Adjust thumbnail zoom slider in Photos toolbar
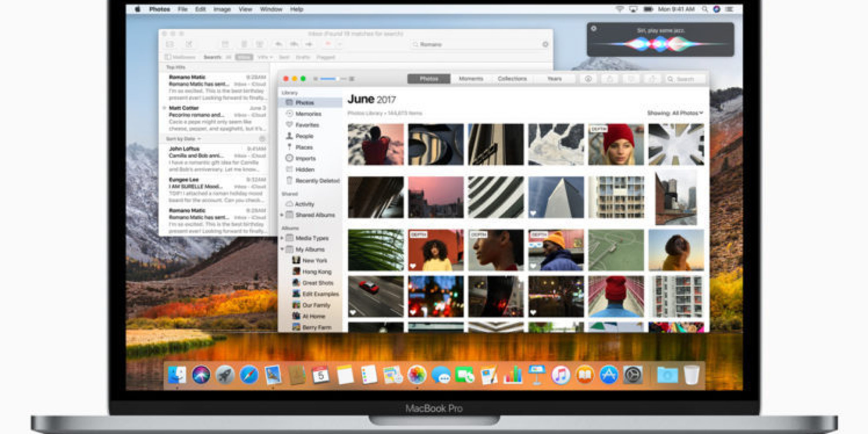Viewport: 868px width, 434px height. point(333,79)
